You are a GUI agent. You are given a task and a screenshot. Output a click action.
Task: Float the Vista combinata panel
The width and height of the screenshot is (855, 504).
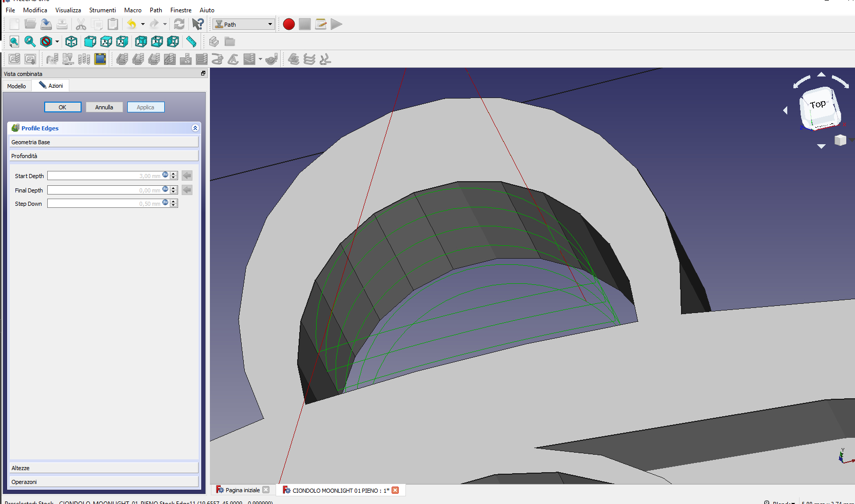pos(203,73)
